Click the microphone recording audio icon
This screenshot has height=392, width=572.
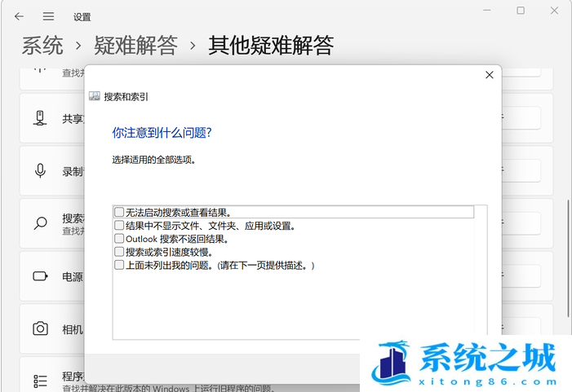[x=40, y=170]
